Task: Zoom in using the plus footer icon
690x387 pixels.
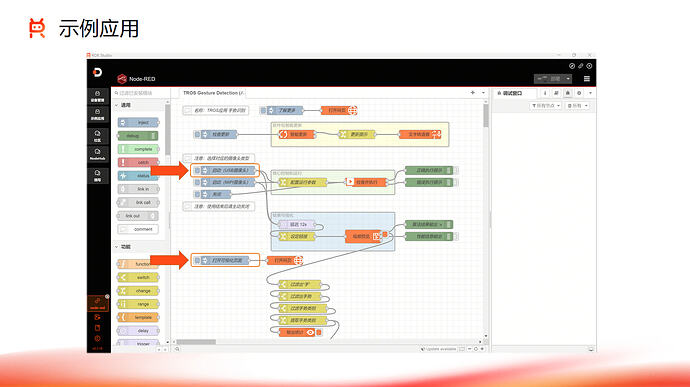Action: tap(482, 349)
